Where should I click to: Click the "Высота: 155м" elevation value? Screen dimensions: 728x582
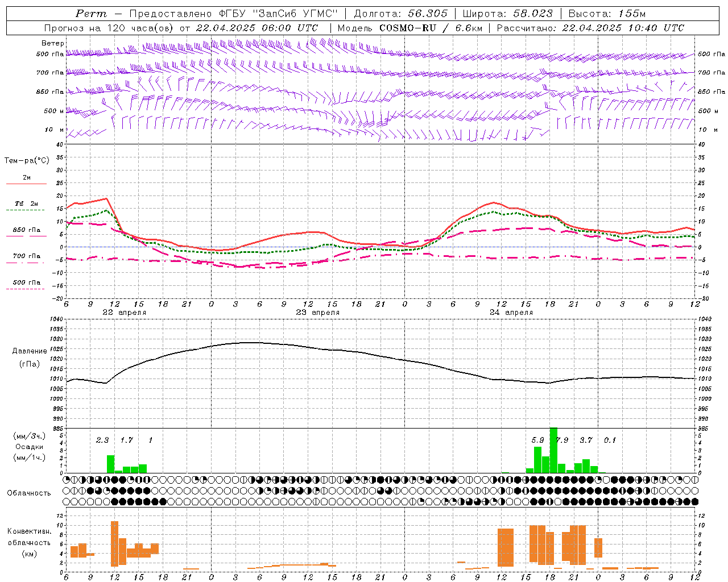pos(607,14)
